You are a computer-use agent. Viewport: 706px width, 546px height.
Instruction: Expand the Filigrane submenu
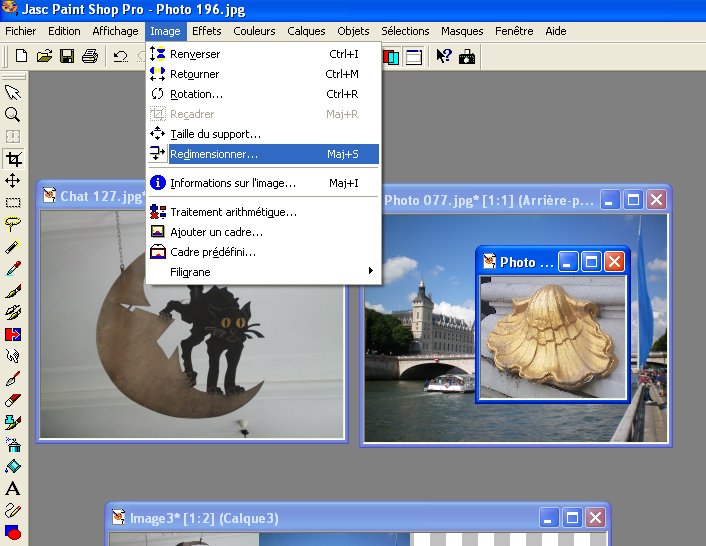[264, 272]
